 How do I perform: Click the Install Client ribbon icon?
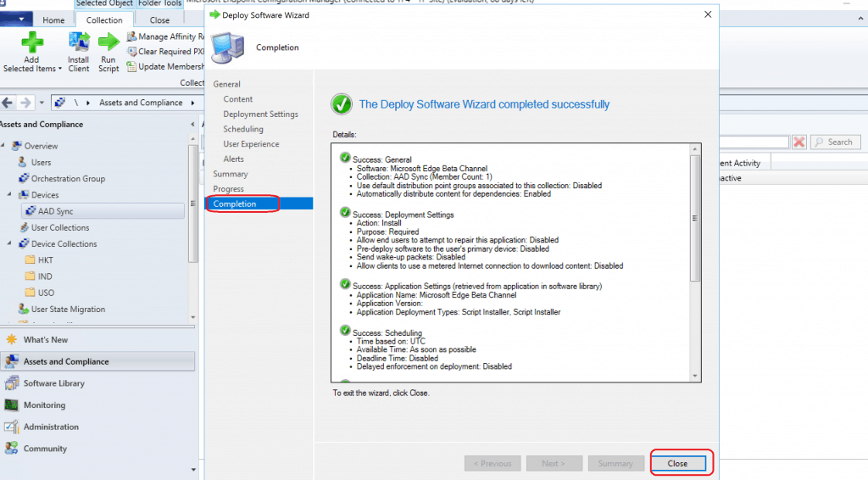[79, 42]
